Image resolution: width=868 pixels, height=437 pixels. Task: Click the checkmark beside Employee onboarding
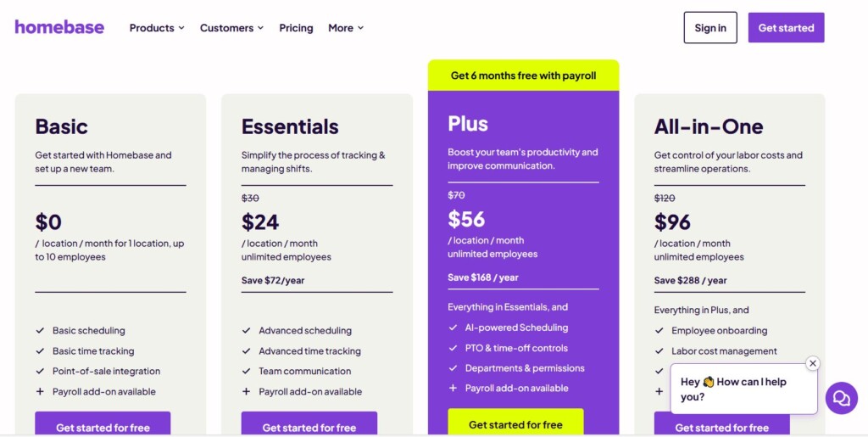[x=659, y=331]
